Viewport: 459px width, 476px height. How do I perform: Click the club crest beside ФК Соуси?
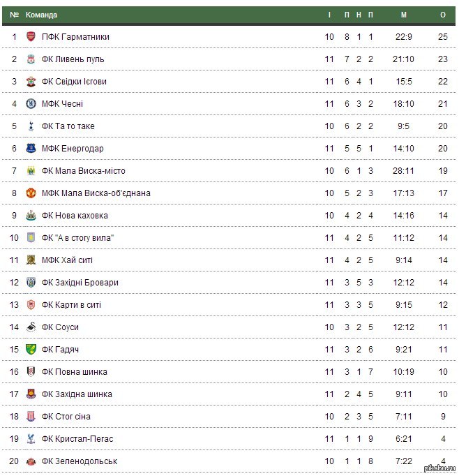[31, 327]
